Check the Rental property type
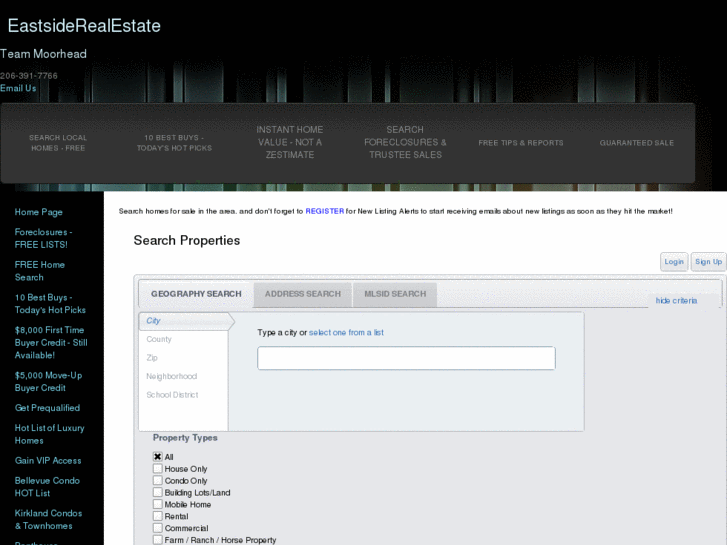This screenshot has width=727, height=545. click(158, 516)
